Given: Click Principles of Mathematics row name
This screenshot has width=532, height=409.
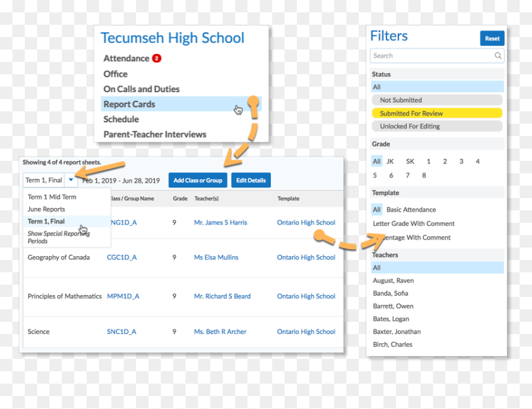Looking at the screenshot, I should tap(64, 296).
